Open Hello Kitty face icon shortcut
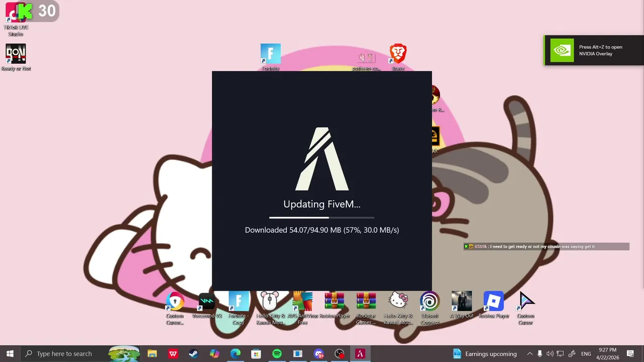The width and height of the screenshot is (644, 362). click(x=398, y=308)
